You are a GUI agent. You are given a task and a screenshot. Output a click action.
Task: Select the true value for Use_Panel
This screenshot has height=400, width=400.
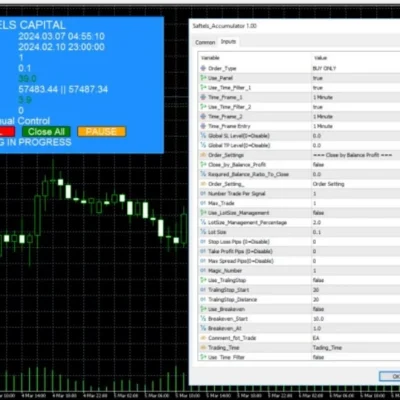[x=318, y=78]
